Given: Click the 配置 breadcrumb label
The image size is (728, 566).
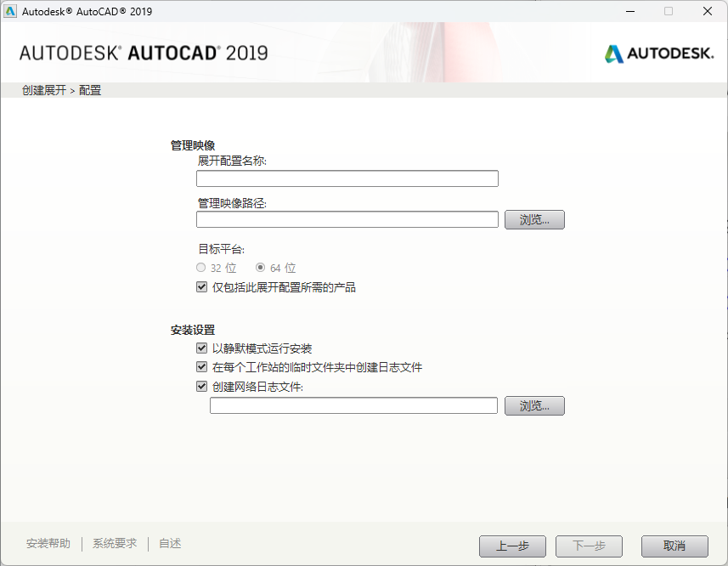Looking at the screenshot, I should 90,90.
